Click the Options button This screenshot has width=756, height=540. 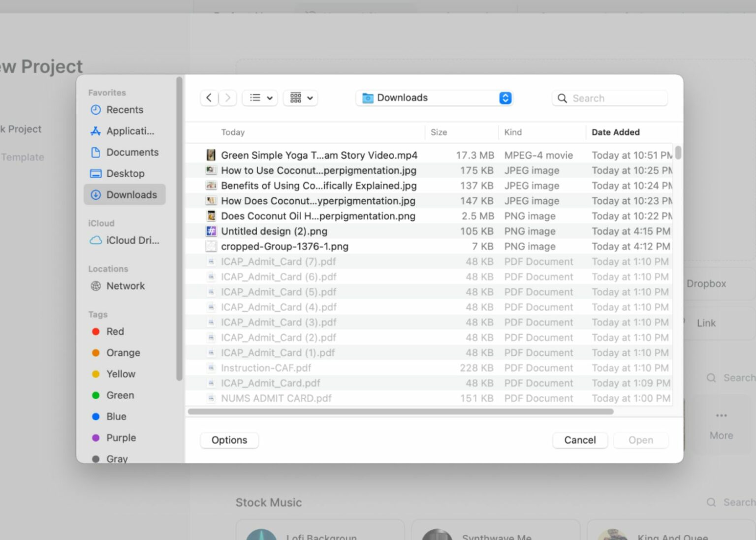229,440
